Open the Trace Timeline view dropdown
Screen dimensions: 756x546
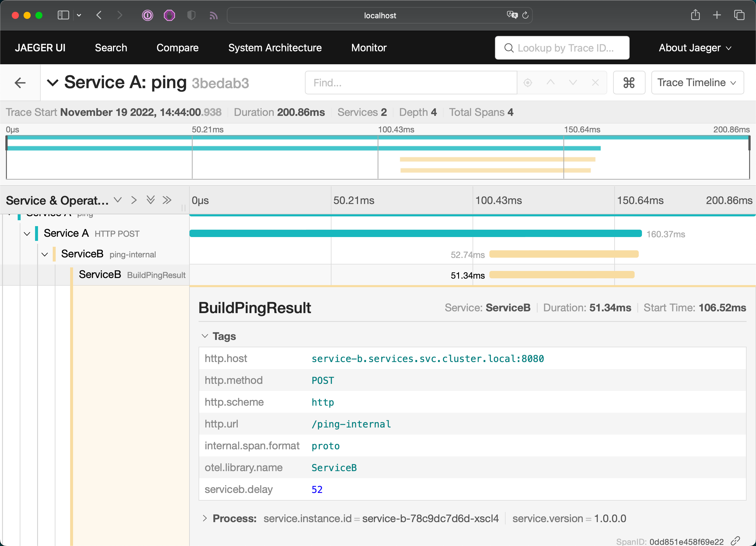tap(697, 82)
